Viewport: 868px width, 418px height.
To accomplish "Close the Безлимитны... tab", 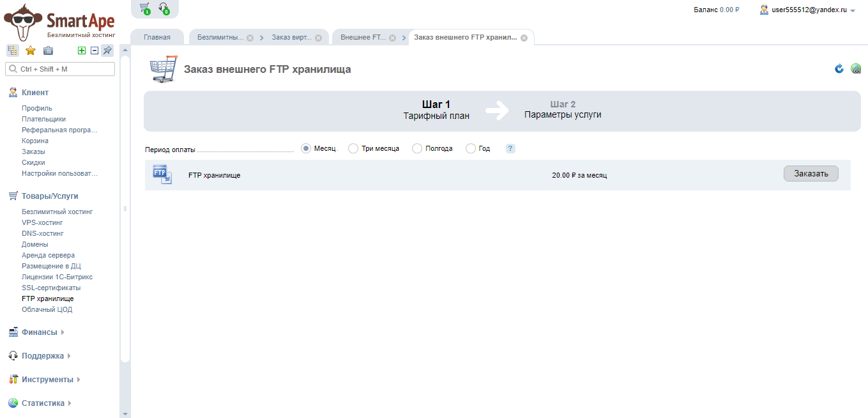I will [x=250, y=38].
